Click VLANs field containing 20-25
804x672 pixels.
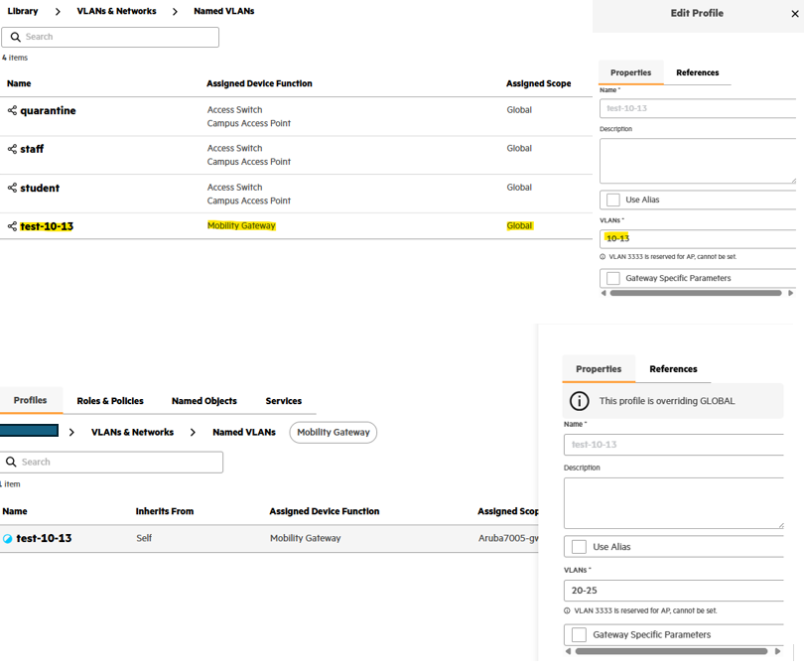tap(674, 591)
